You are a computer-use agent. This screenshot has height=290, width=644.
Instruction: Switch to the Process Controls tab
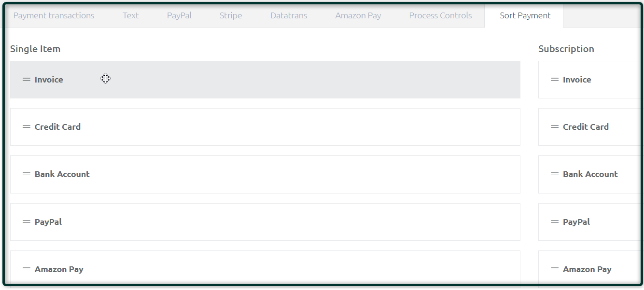[440, 15]
